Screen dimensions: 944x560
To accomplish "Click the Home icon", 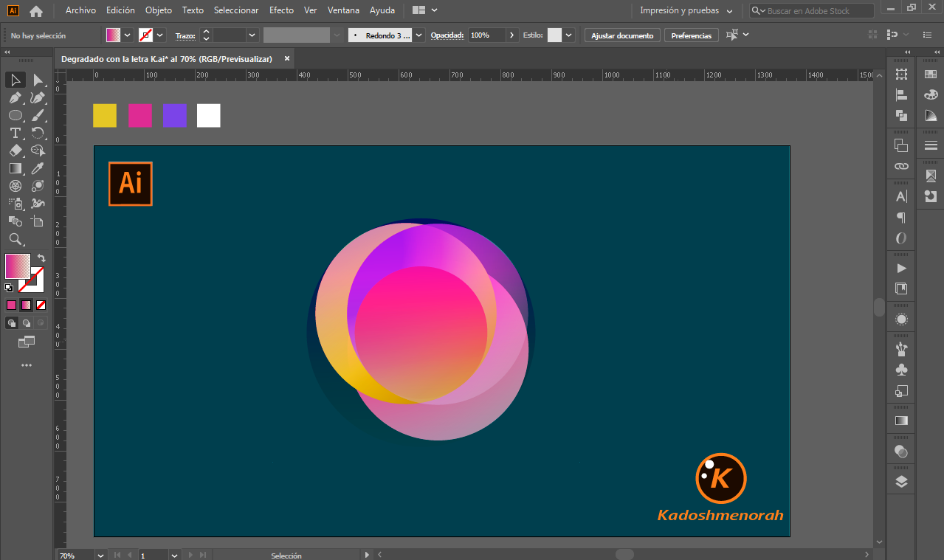I will [x=35, y=11].
